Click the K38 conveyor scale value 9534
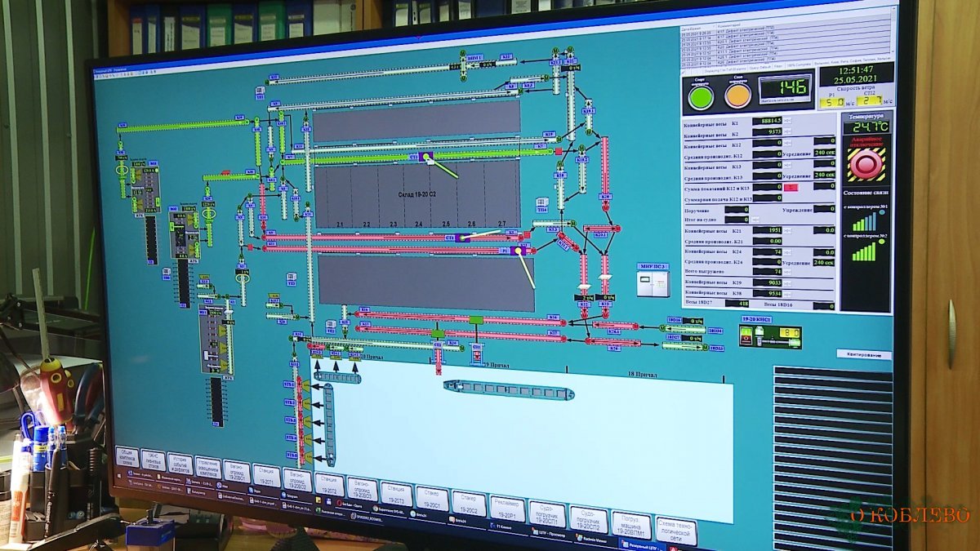 click(767, 293)
